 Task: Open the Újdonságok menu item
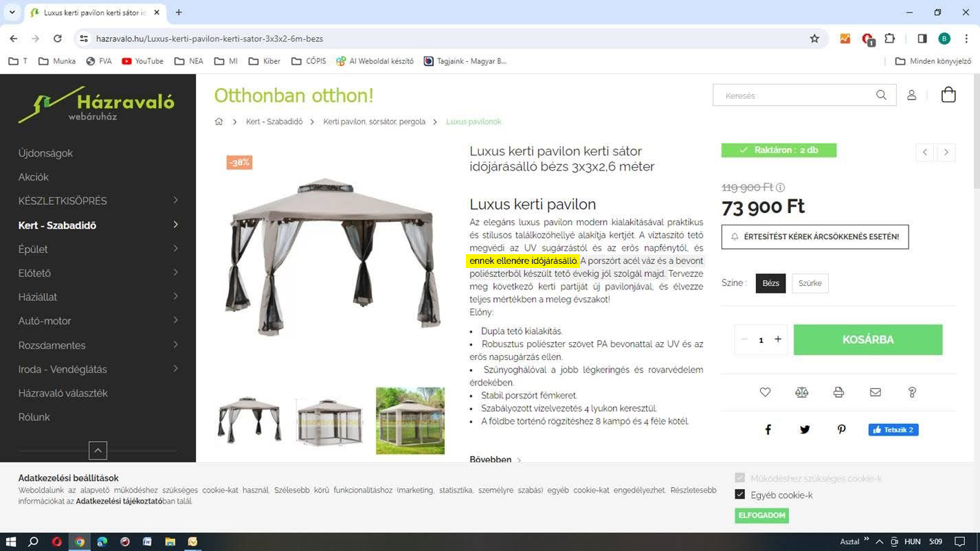(45, 153)
